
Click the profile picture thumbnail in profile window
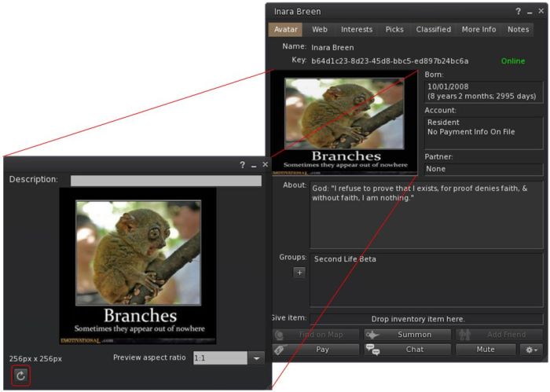pos(344,123)
